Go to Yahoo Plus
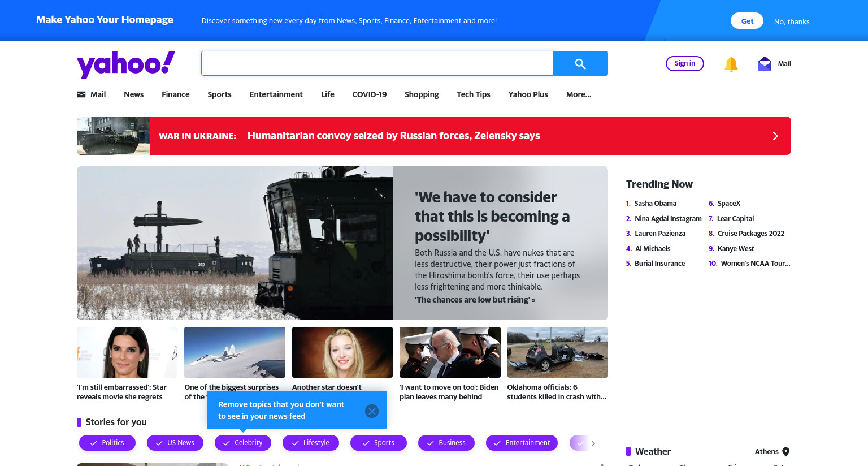The image size is (868, 466). coord(528,94)
